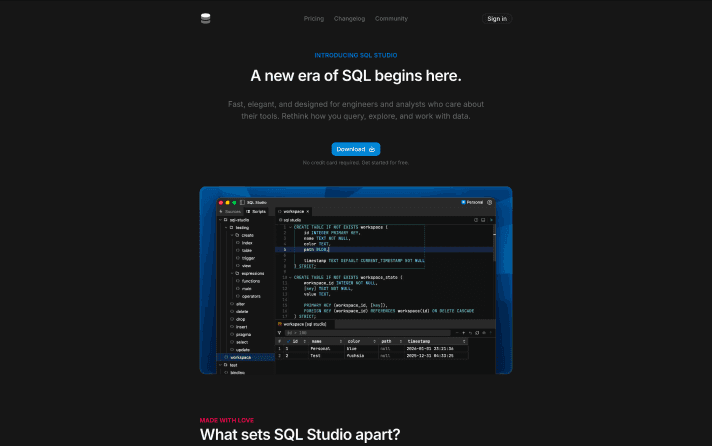This screenshot has width=712, height=446.
Task: Sort by the color column header
Action: (x=361, y=341)
